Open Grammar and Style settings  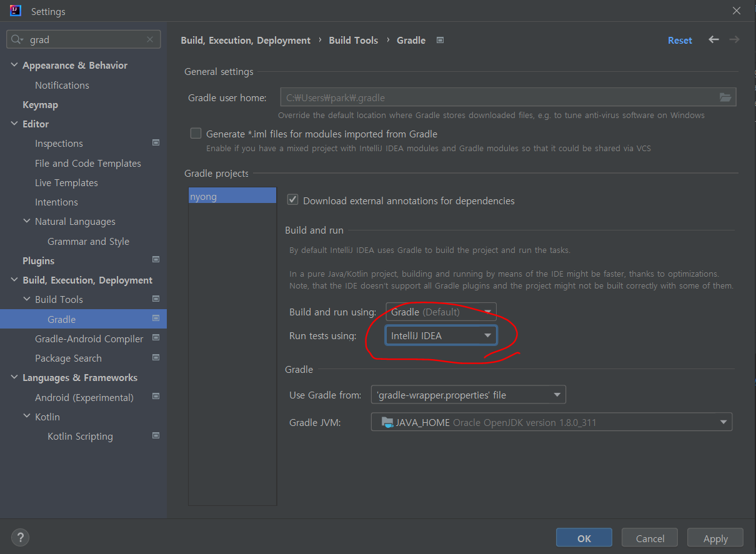[x=88, y=241]
